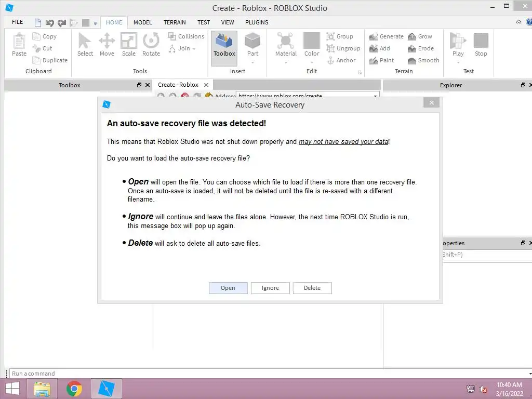Image resolution: width=532 pixels, height=399 pixels.
Task: Open File Explorer from the taskbar
Action: 42,389
